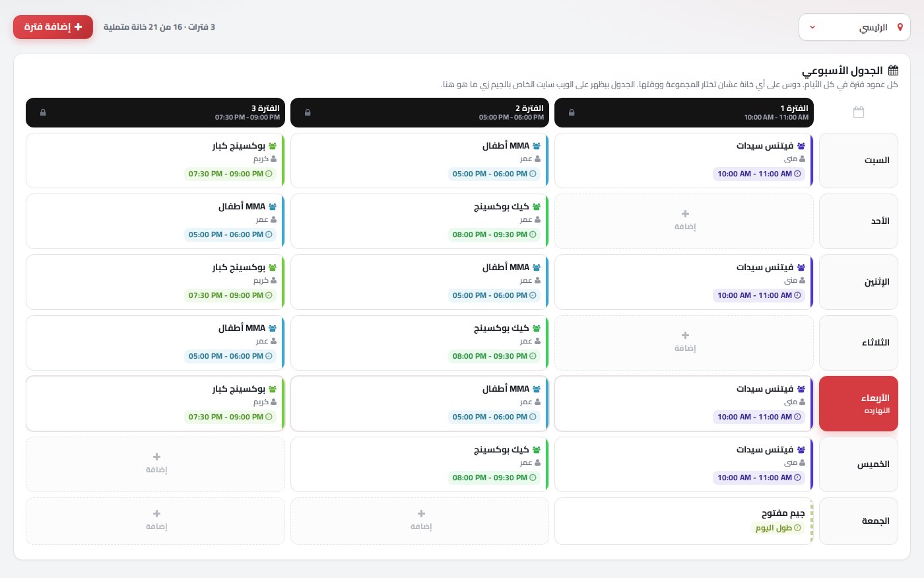Viewport: 924px width, 578px height.
Task: Click the group icon on Thursday's فيتنس سيدات
Action: pos(801,450)
